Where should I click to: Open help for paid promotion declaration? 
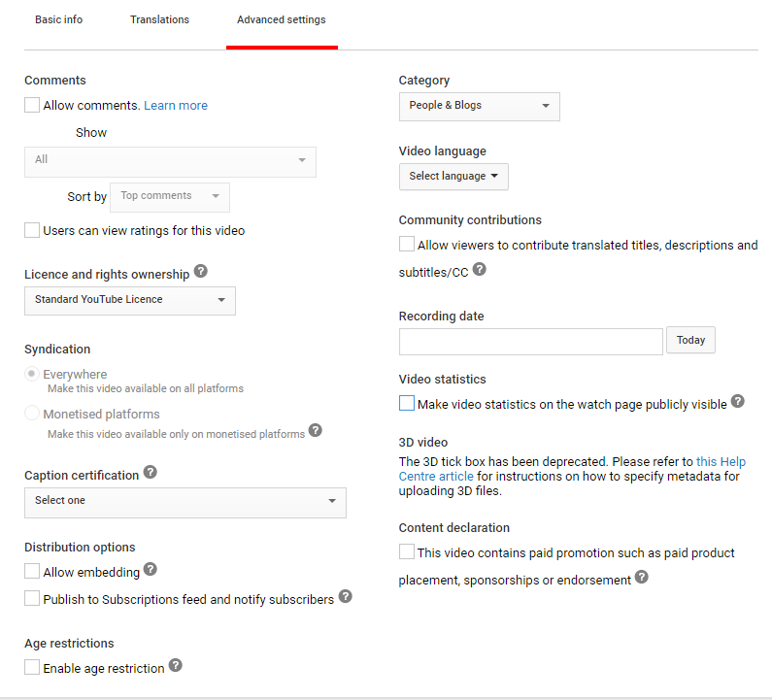click(642, 577)
